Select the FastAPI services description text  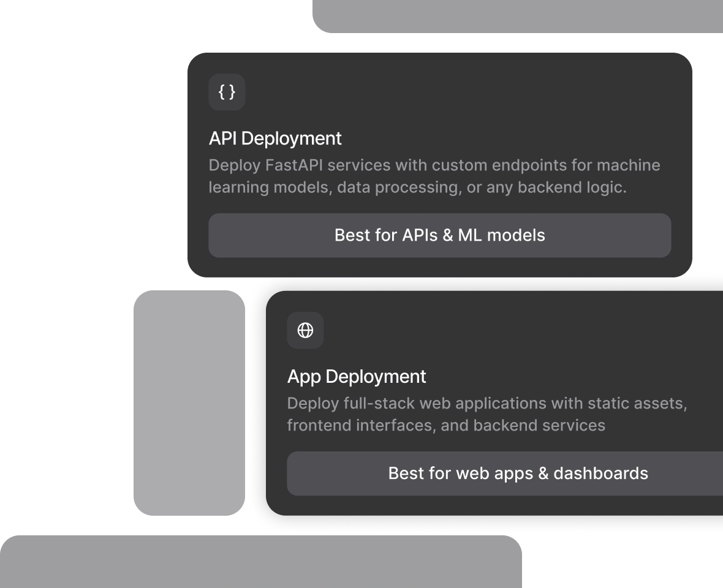click(434, 176)
